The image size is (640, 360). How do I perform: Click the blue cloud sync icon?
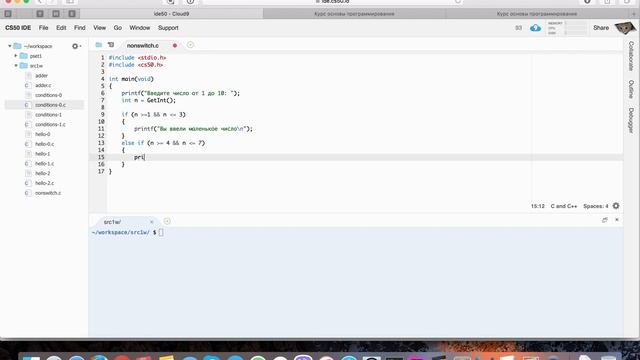(535, 28)
